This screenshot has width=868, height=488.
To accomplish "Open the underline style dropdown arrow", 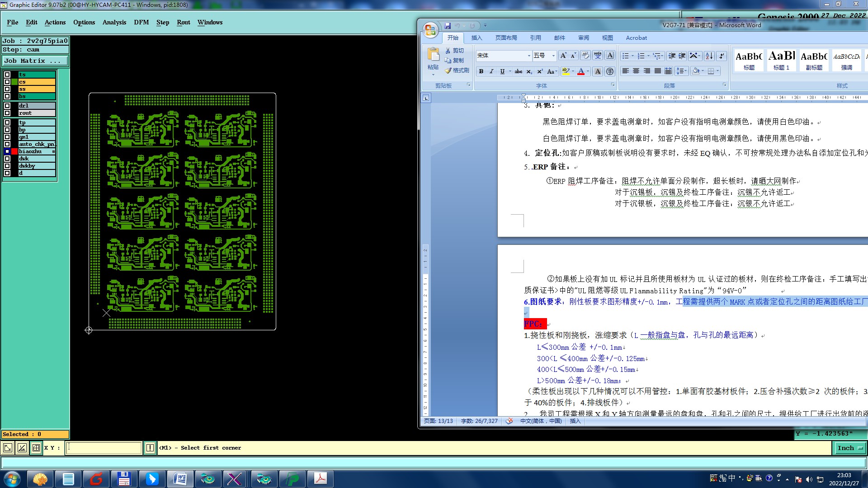I will [510, 71].
